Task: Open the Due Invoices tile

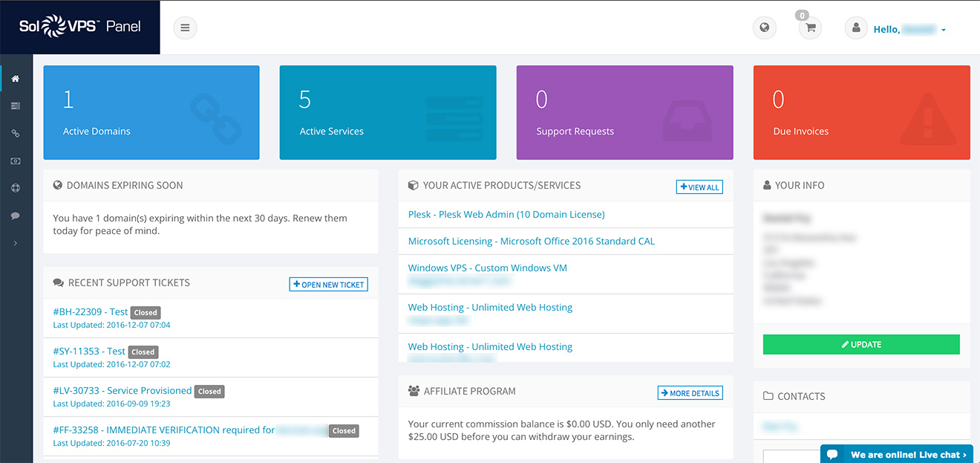Action: [x=861, y=112]
